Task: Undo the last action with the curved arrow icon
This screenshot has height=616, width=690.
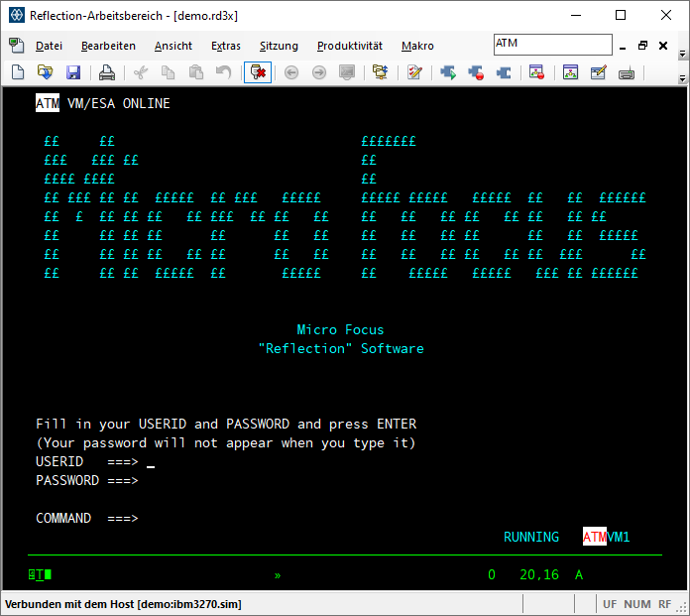Action: pos(223,72)
